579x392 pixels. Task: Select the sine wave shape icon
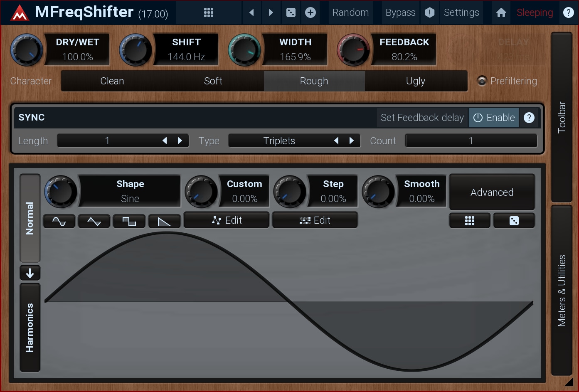point(59,221)
